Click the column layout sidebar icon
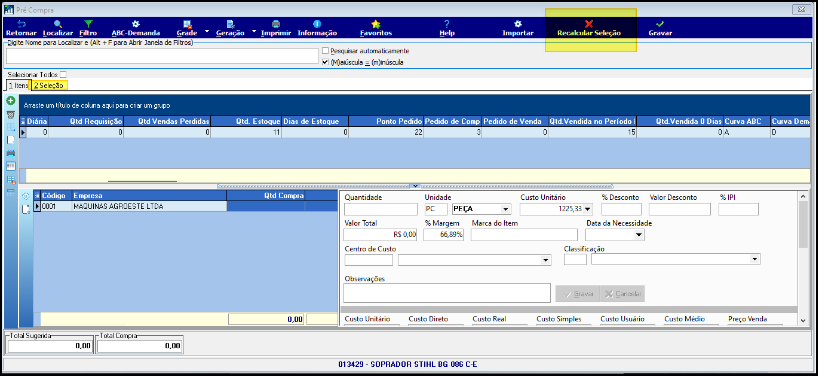Screen dimensions: 818x376 coord(10,166)
